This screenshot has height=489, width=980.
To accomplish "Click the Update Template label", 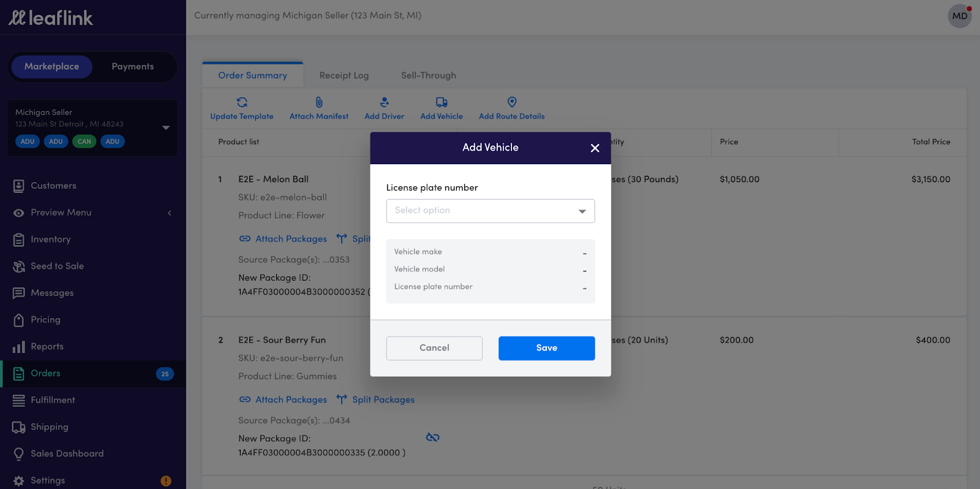I will (x=242, y=116).
